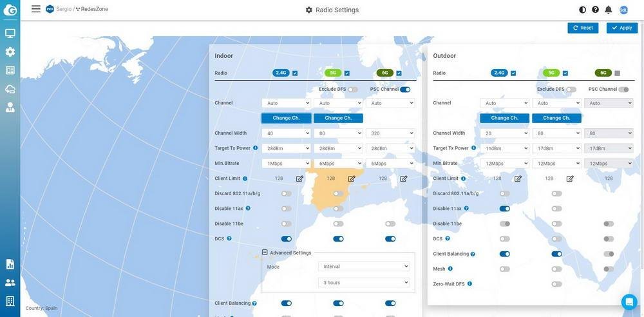
Task: Click the Sergio breadcrumb link
Action: [64, 9]
